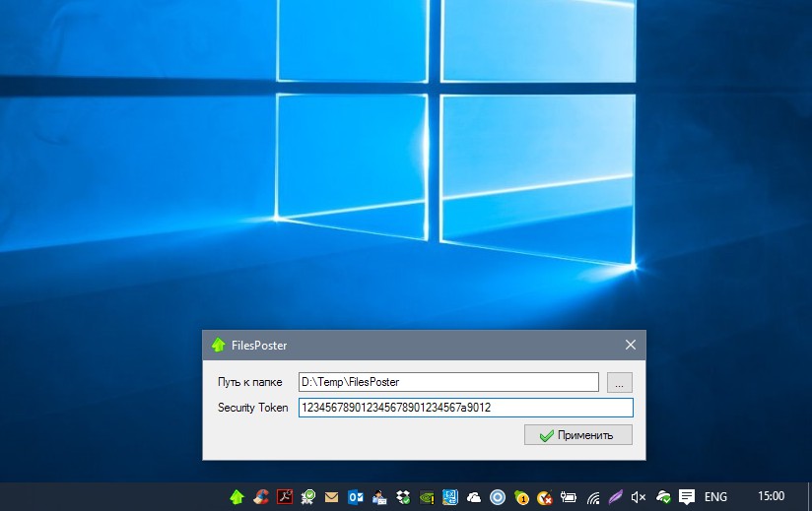Click the orange icon with red X badge
812x511 pixels.
[x=545, y=497]
